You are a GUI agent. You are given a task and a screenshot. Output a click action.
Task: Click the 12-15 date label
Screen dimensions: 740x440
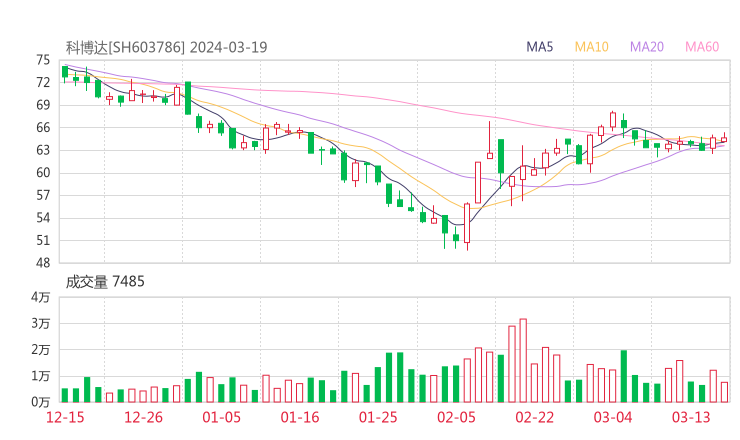(65, 417)
